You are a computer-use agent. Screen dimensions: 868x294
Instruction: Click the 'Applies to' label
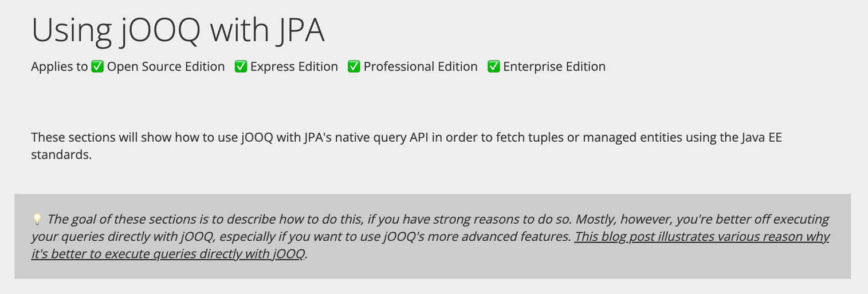(60, 67)
